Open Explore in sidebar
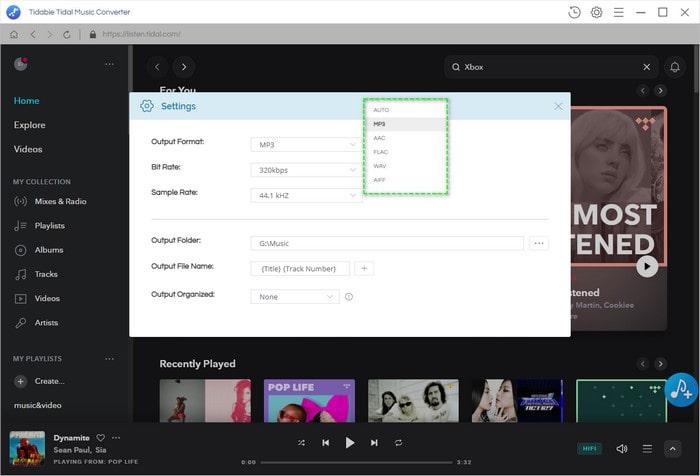 coord(29,125)
